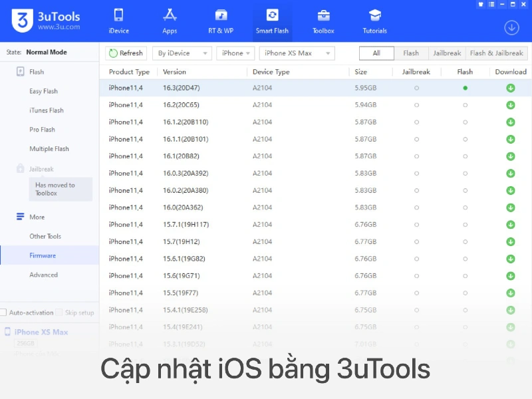
Task: Switch to the Jailbreak filter tab
Action: (x=446, y=53)
